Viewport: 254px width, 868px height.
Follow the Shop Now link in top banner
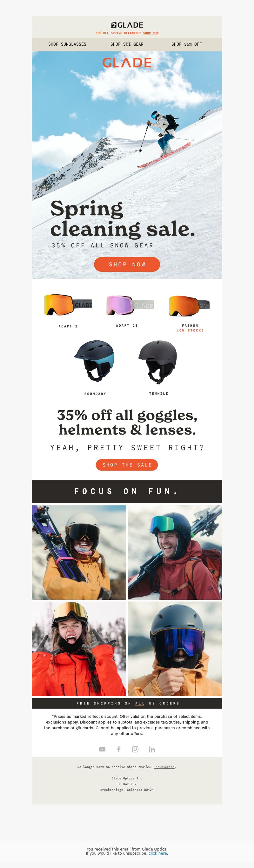[150, 33]
